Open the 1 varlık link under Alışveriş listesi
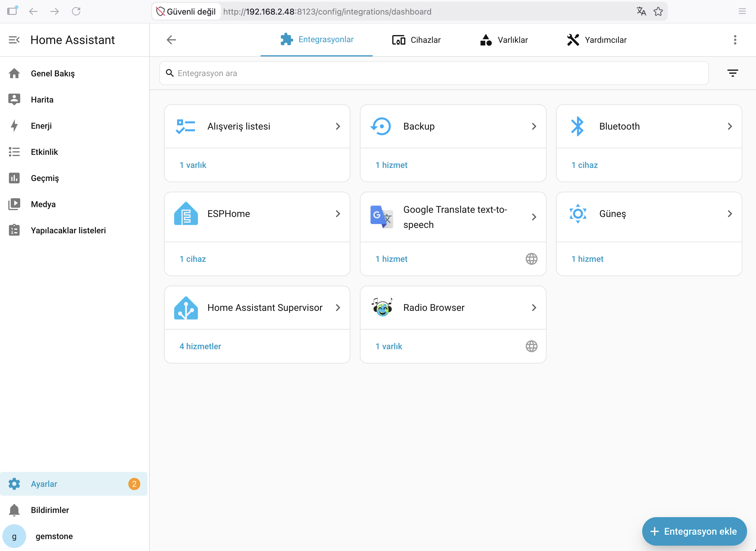Screen dimensions: 756x551 click(x=193, y=165)
